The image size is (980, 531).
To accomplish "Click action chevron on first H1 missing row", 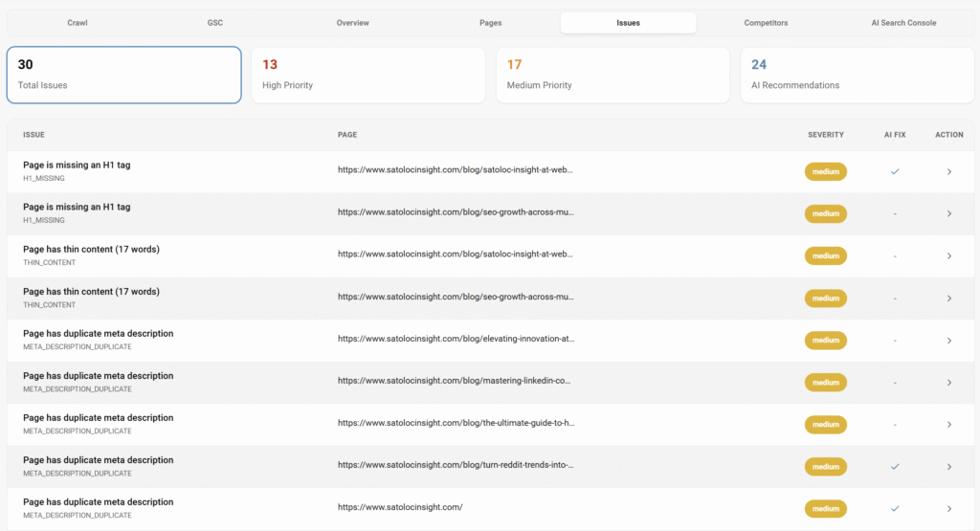I will (x=948, y=171).
